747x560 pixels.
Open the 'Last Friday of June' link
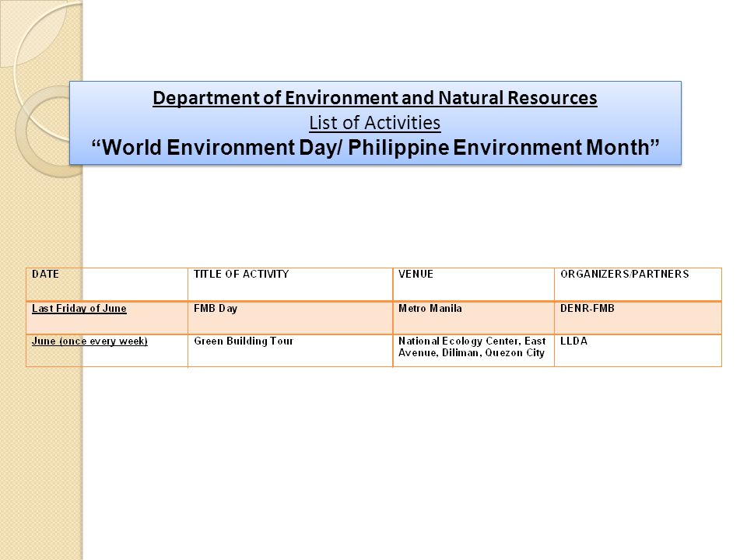tap(79, 309)
